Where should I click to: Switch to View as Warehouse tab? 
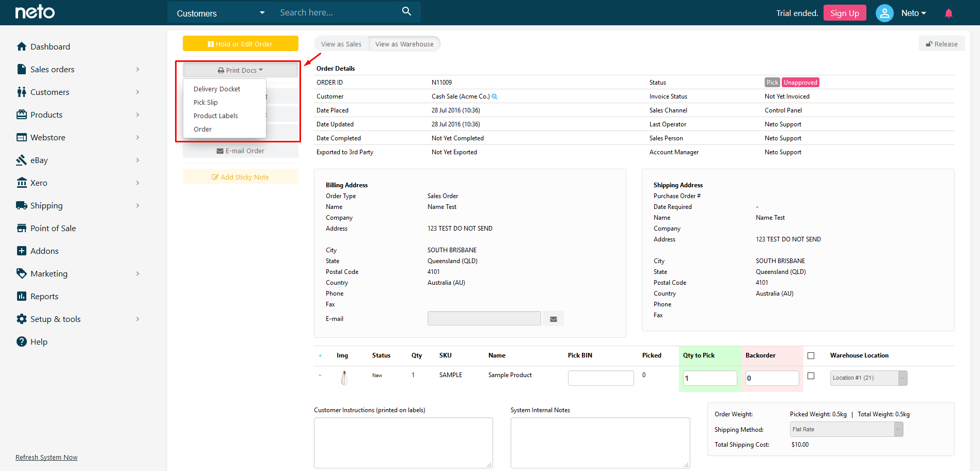[x=404, y=44]
